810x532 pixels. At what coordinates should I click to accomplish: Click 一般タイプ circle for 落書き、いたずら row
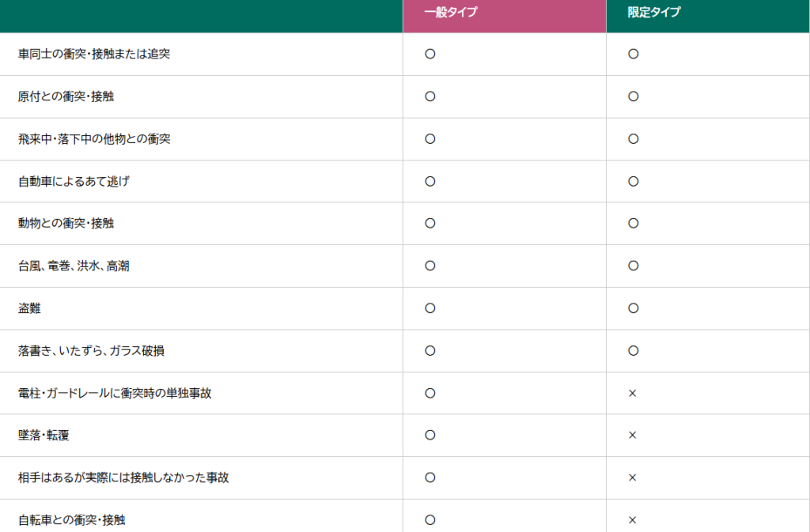pos(430,350)
